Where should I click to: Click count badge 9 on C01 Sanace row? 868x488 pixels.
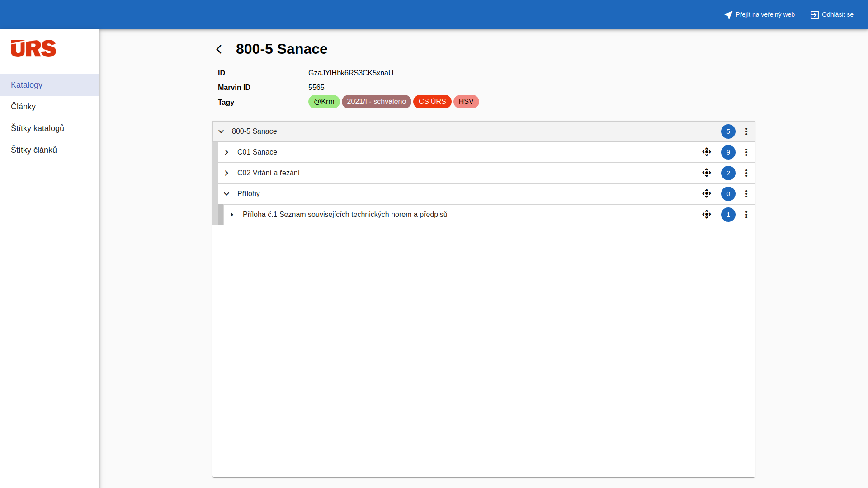(x=728, y=152)
